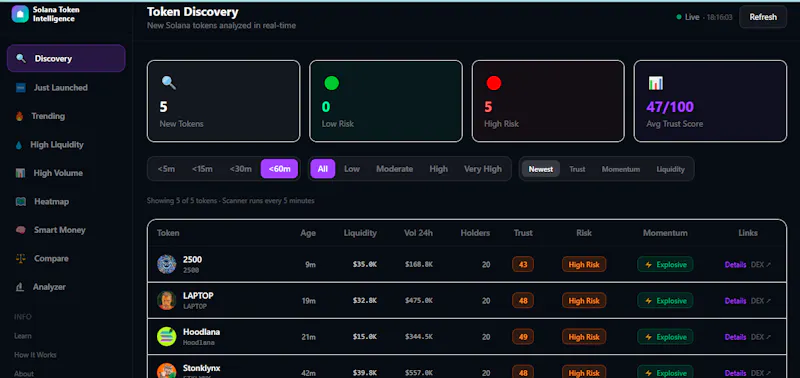Open the Discovery section
The image size is (800, 378).
[66, 59]
